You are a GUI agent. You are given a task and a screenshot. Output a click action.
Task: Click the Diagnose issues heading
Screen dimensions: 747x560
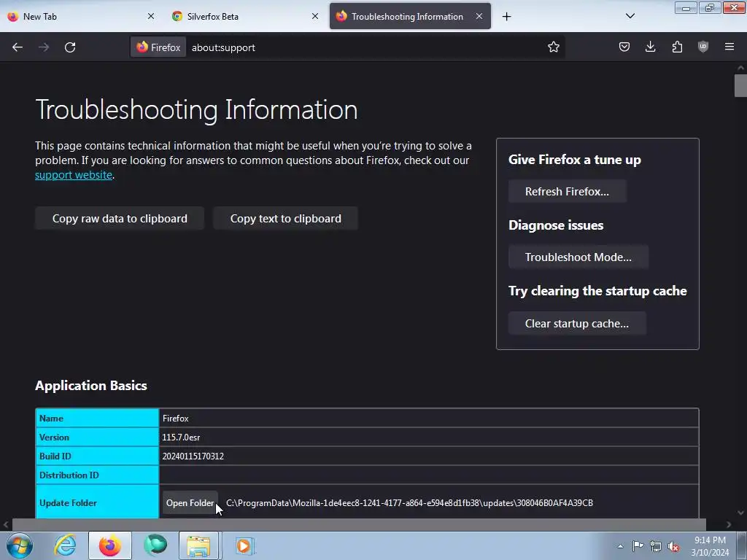pyautogui.click(x=556, y=225)
